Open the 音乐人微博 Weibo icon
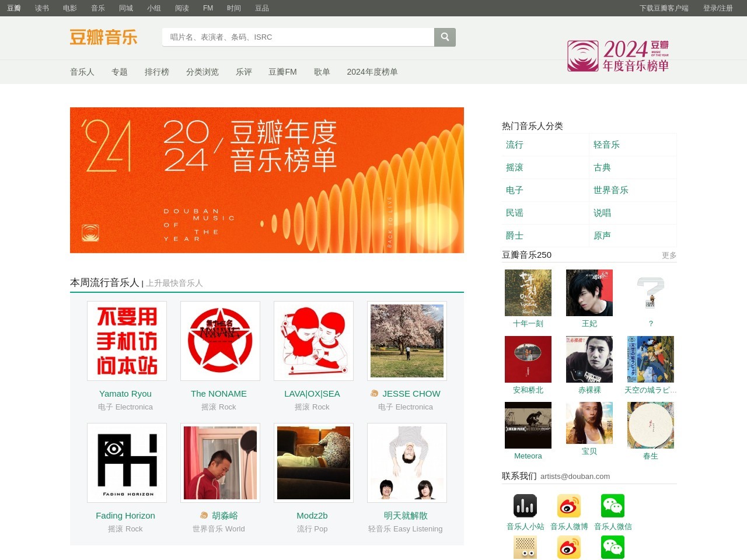 tap(569, 506)
